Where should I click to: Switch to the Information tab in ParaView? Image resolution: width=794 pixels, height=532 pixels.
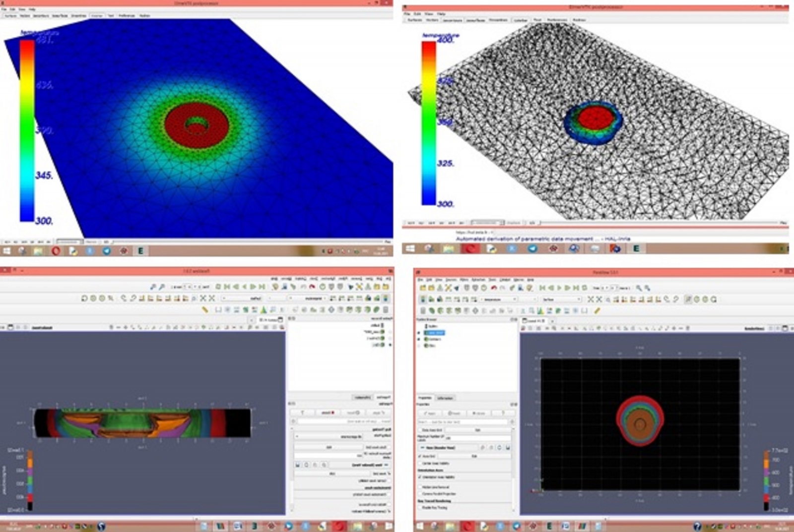pos(445,398)
